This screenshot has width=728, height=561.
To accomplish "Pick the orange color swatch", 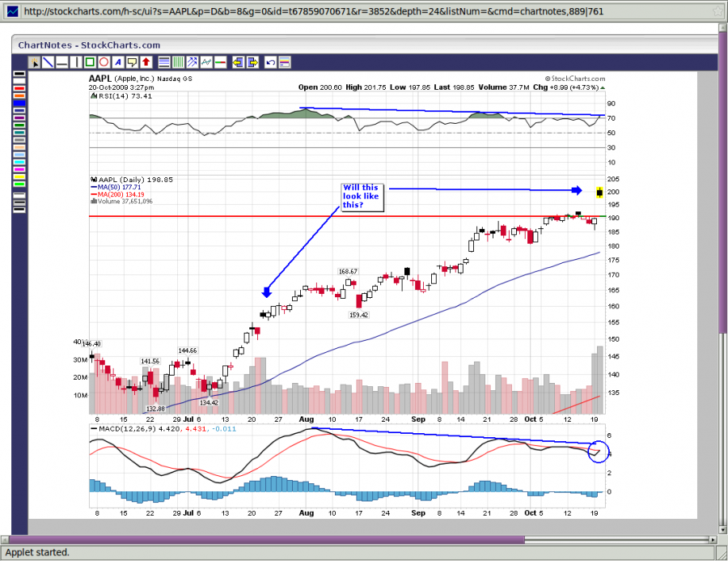I will (19, 96).
